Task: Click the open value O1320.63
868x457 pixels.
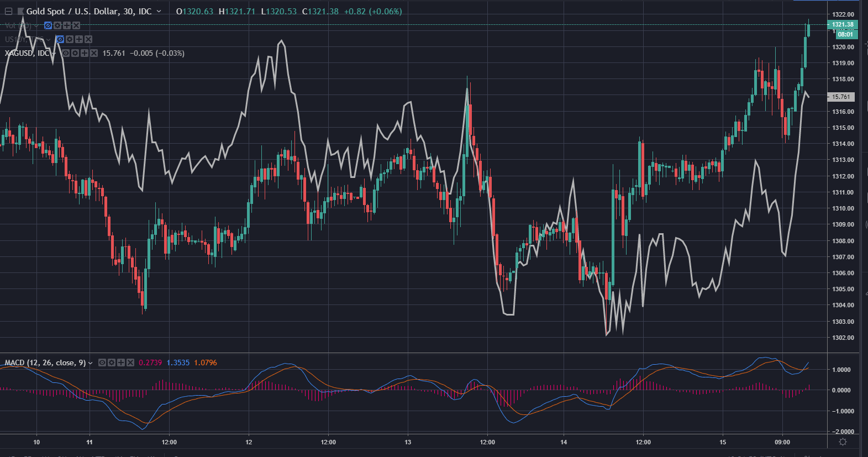Action: pyautogui.click(x=194, y=11)
